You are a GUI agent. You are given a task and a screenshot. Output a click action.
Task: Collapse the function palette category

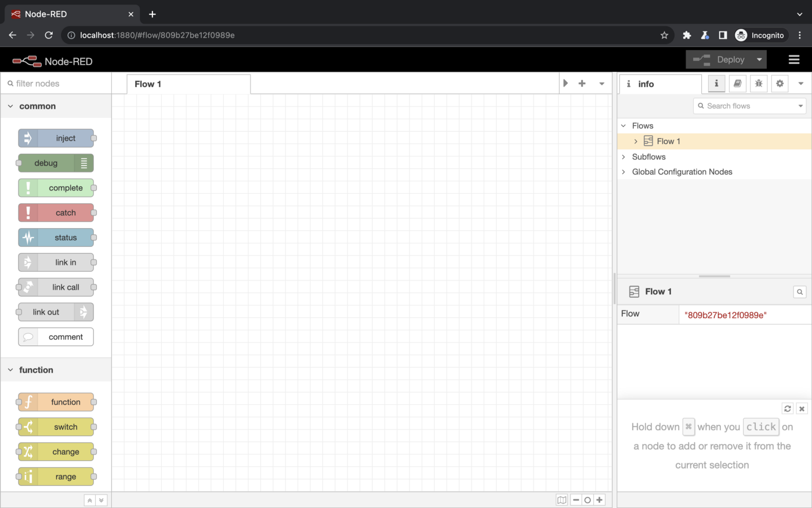coord(10,370)
